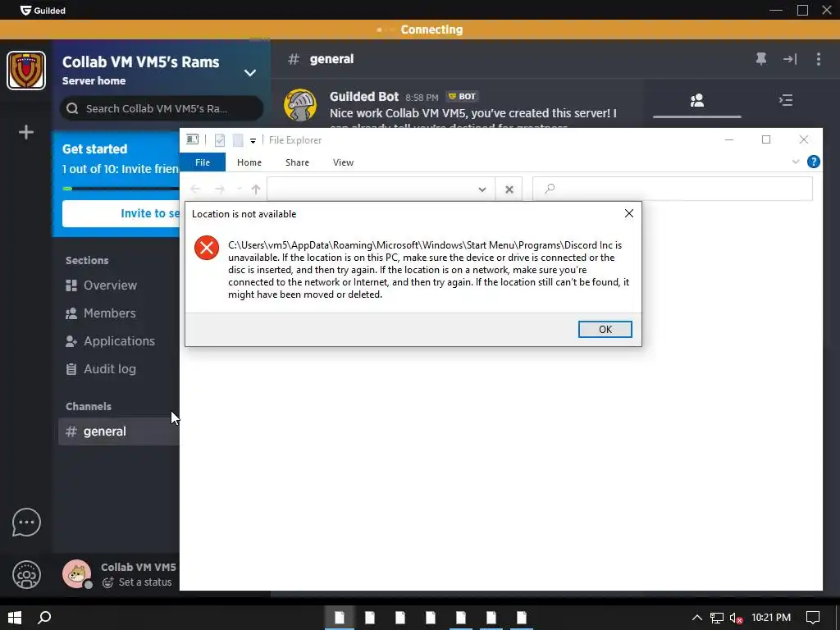
Task: Click New folder quick access icon
Action: coord(238,140)
